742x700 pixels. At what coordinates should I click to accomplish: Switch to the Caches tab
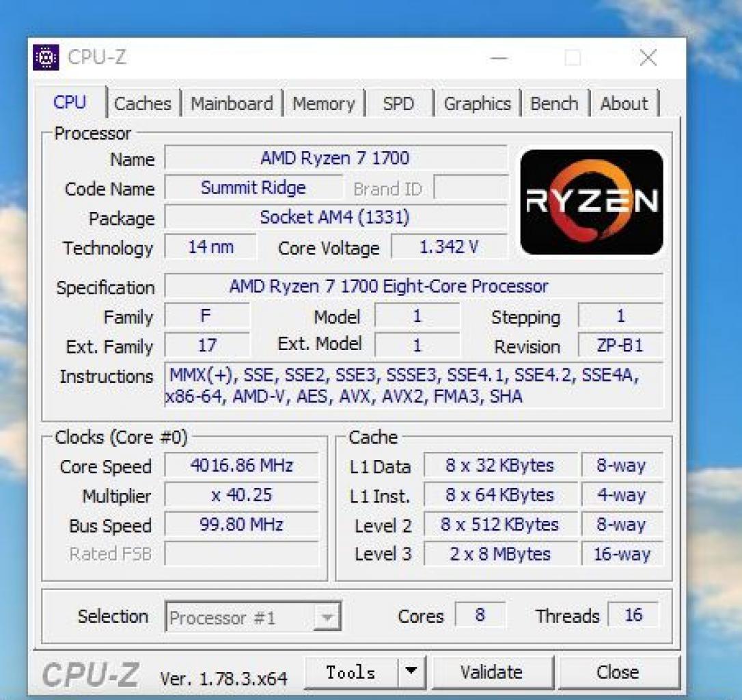tap(142, 103)
